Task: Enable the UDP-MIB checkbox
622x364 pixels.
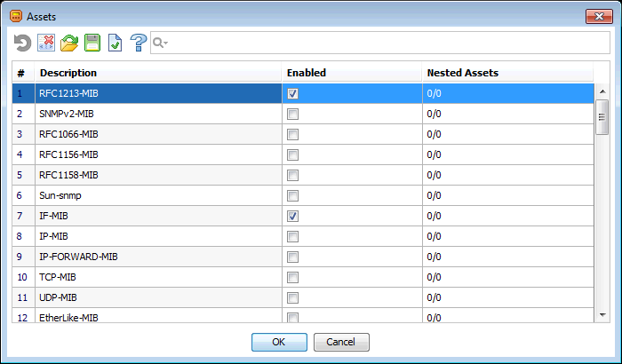Action: point(292,297)
